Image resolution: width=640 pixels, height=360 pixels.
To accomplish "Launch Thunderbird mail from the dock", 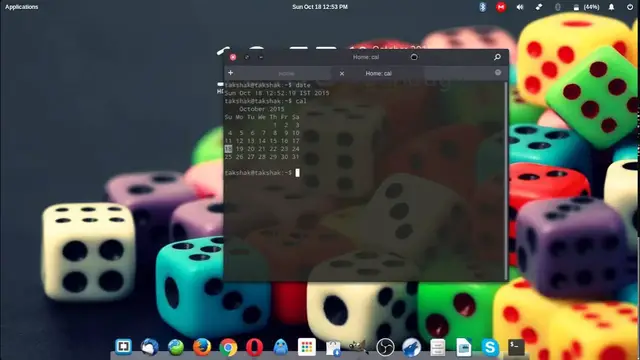I will 149,347.
